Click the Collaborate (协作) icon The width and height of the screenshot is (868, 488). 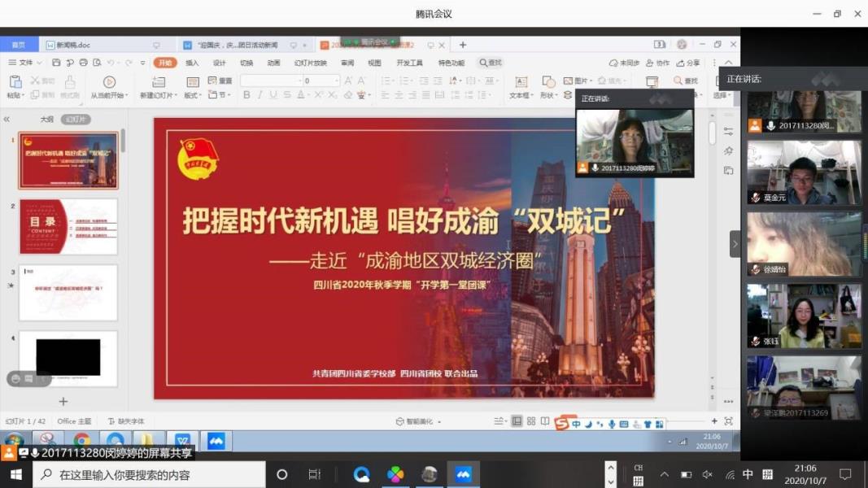(650, 63)
